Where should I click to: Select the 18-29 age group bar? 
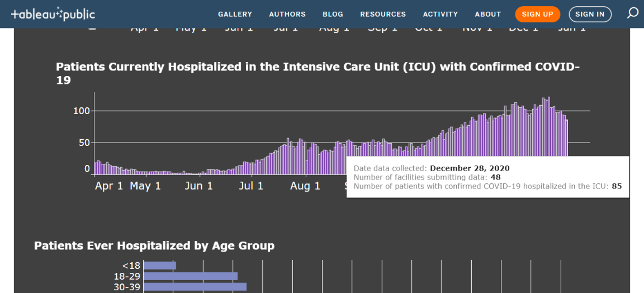pyautogui.click(x=191, y=276)
